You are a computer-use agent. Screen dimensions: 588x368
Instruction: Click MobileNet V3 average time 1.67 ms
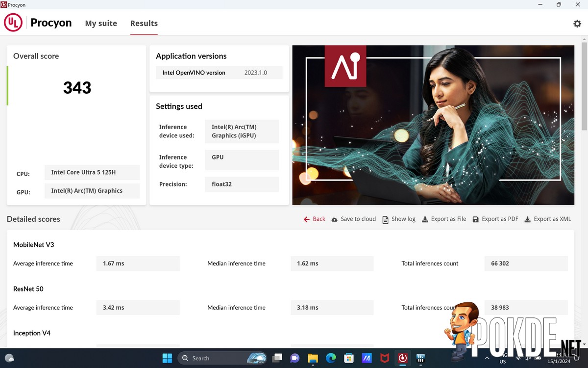pyautogui.click(x=138, y=263)
